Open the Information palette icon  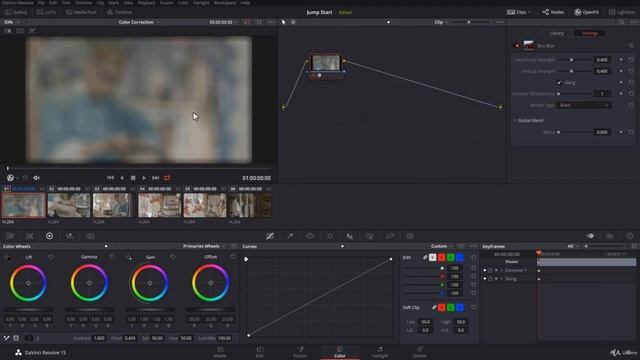[630, 236]
